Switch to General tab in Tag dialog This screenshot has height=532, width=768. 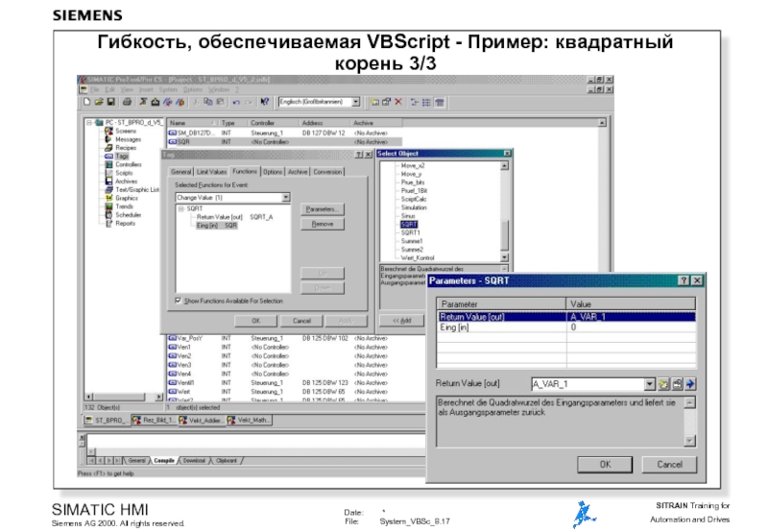click(x=180, y=172)
